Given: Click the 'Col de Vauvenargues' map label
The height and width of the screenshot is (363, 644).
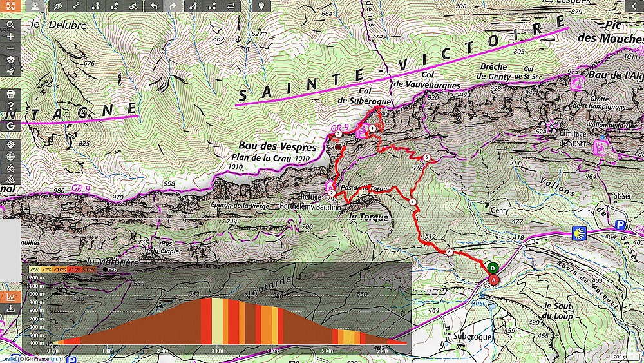Looking at the screenshot, I should pos(427,80).
